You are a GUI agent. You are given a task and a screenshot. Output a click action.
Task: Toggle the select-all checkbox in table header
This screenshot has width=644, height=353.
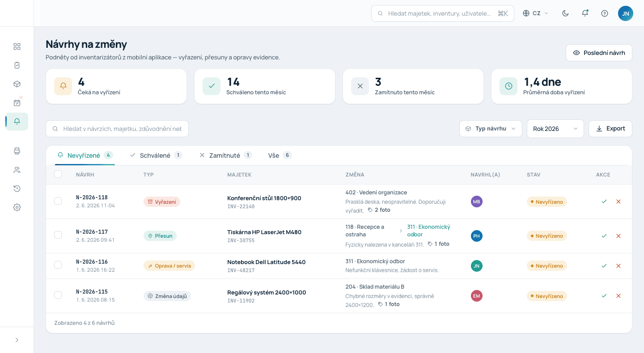pyautogui.click(x=58, y=174)
